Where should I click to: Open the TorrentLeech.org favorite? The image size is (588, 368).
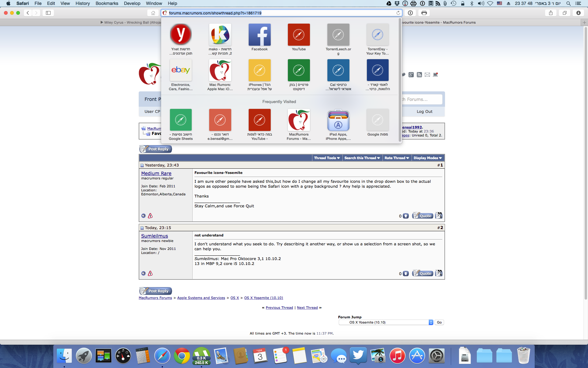(338, 35)
